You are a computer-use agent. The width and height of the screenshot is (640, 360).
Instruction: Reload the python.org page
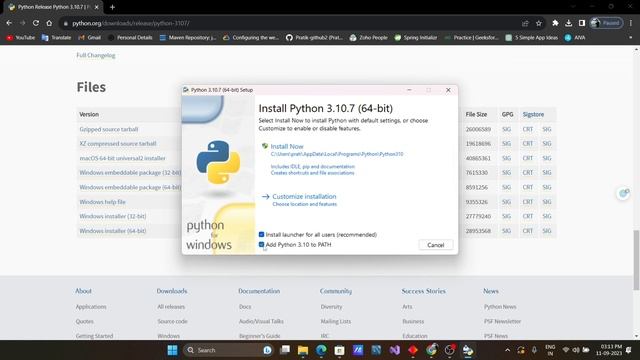(x=36, y=23)
